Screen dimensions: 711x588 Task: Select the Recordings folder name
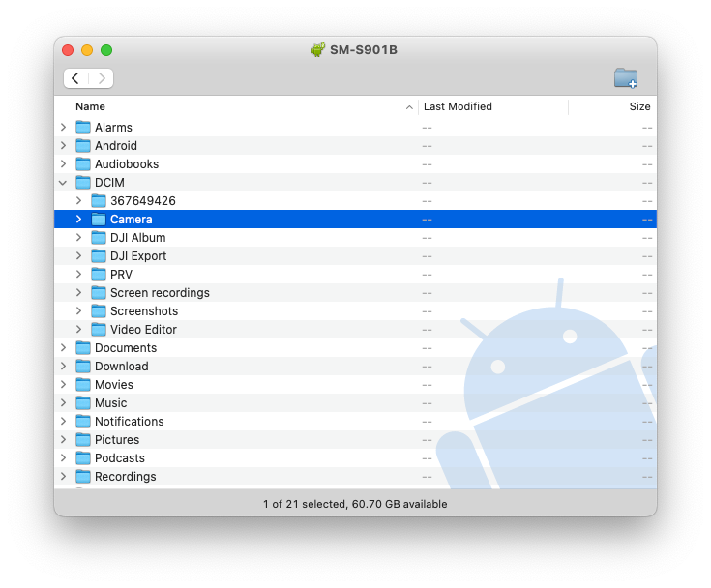pos(125,477)
